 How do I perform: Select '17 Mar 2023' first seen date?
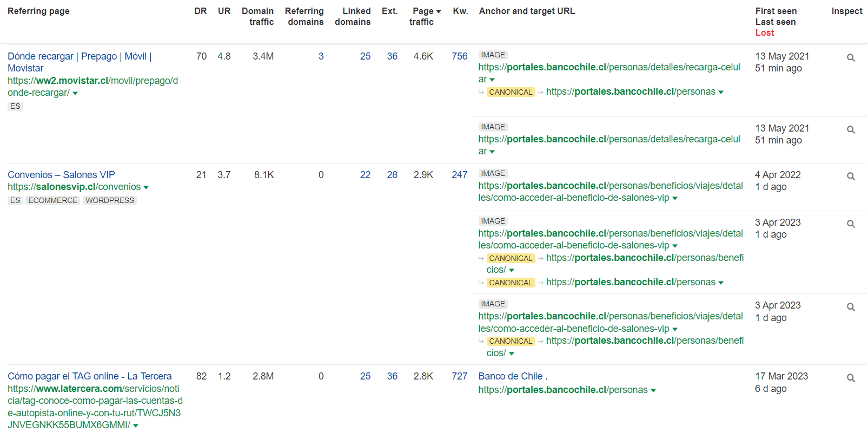point(781,376)
